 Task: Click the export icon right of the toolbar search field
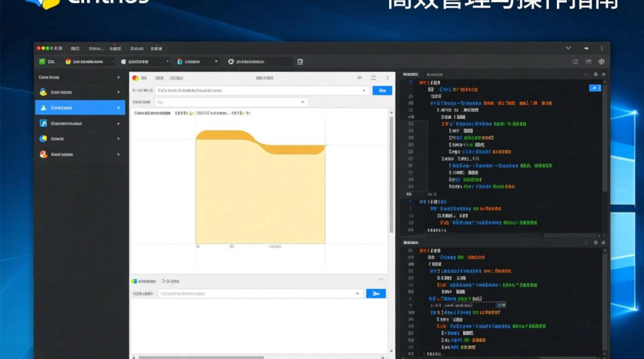pyautogui.click(x=300, y=61)
